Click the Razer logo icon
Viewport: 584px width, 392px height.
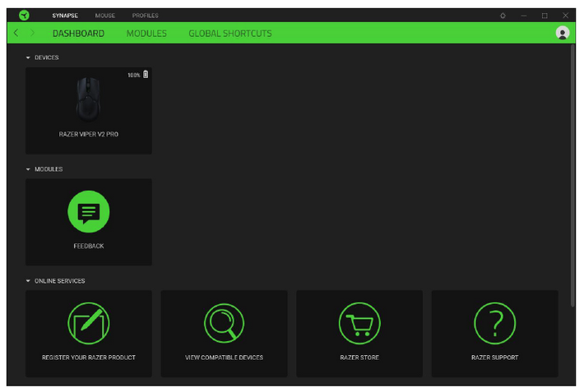pos(24,16)
